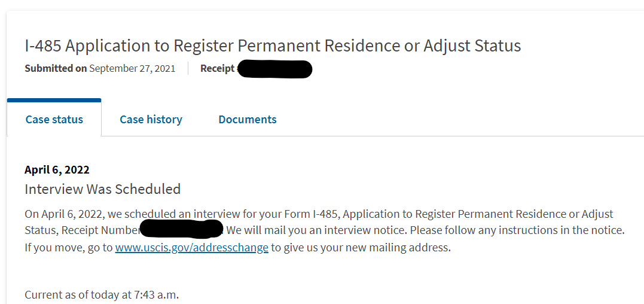The width and height of the screenshot is (644, 304).
Task: Click the "Interview Was Scheduled" status heading
Action: click(102, 189)
